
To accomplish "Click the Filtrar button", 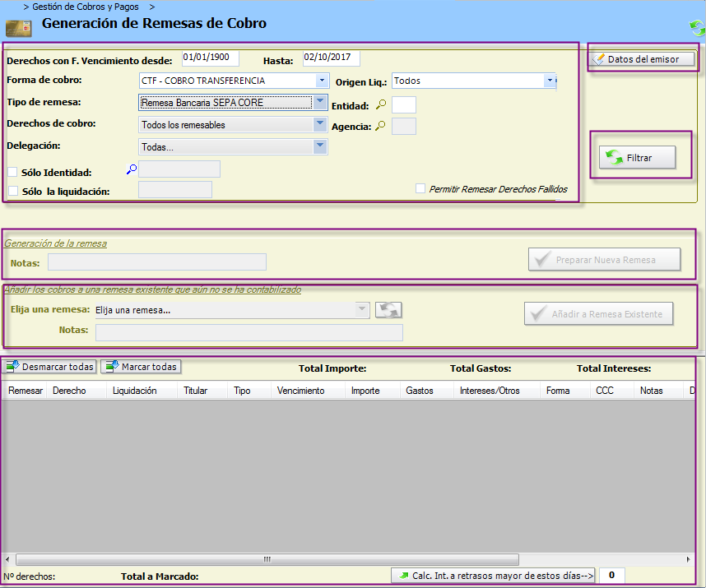I will [637, 157].
